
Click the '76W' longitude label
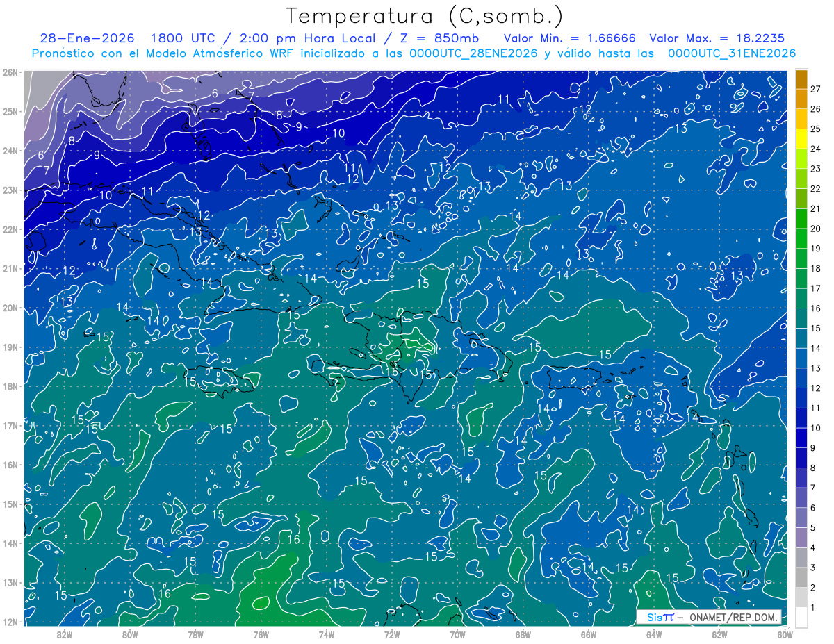click(x=261, y=634)
